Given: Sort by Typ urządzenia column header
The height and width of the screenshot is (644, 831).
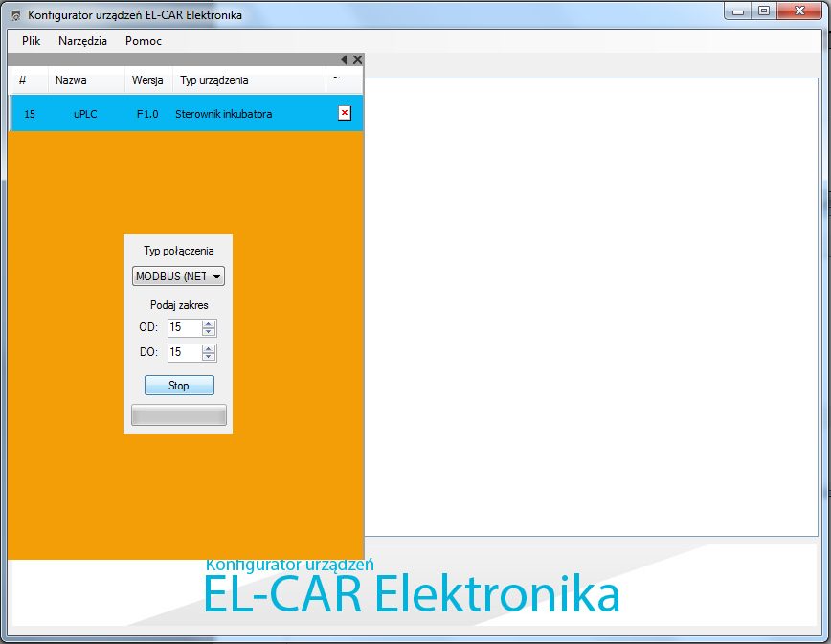Looking at the screenshot, I should click(249, 80).
